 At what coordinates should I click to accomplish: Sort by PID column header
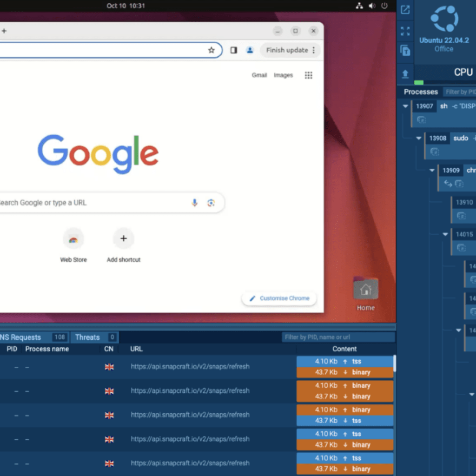[12, 349]
